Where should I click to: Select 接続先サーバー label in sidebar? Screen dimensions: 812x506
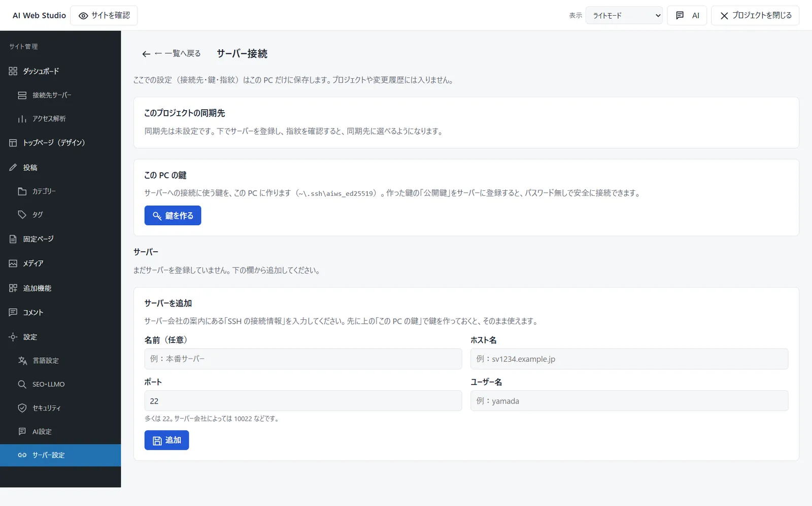coord(52,95)
